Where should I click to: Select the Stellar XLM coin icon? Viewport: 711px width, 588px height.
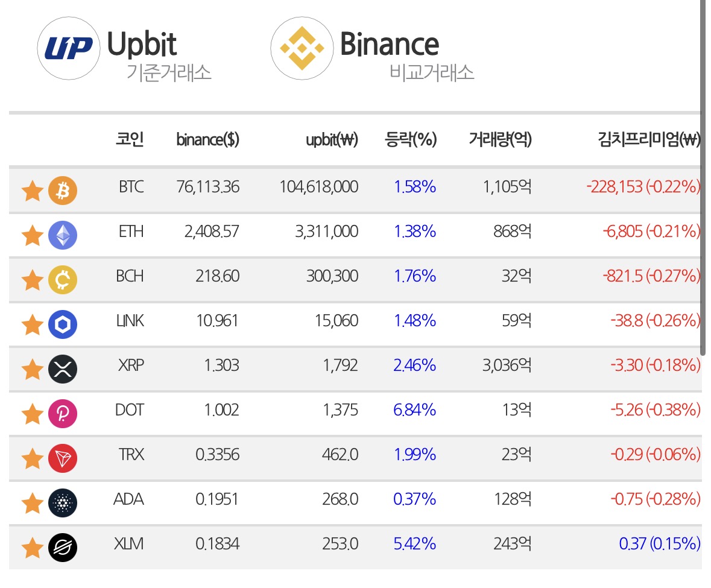(63, 547)
